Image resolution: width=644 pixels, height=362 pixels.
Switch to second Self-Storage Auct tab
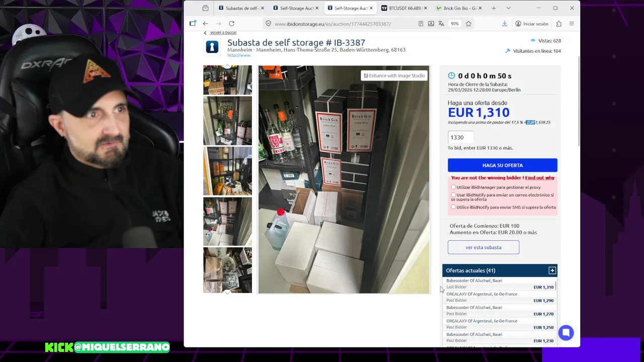tap(296, 8)
